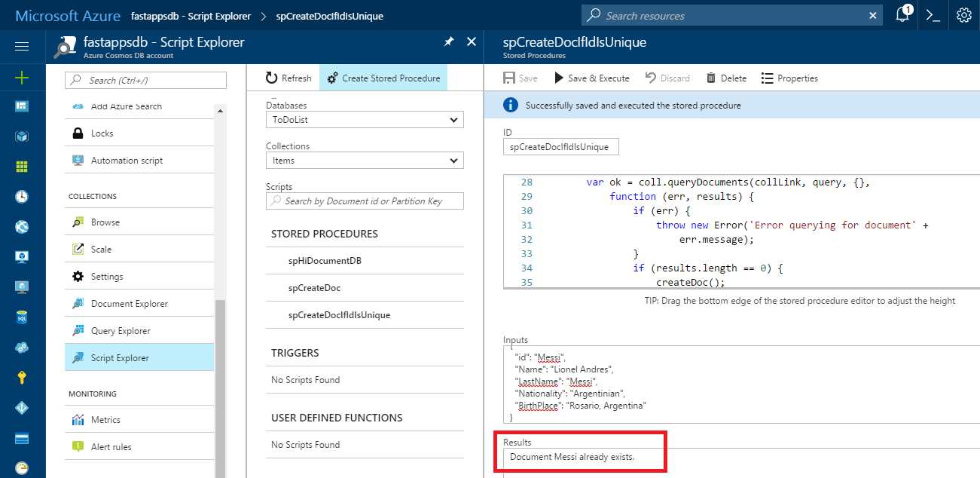Pin the Script Explorer blade
This screenshot has height=478, width=980.
pyautogui.click(x=448, y=42)
